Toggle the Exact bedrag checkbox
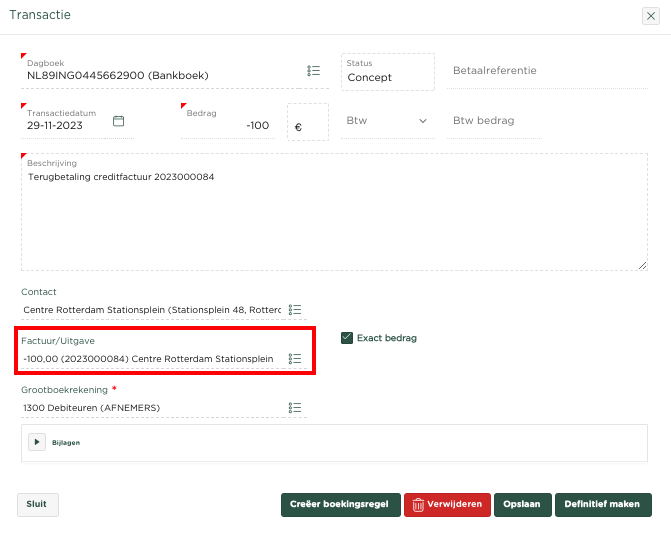671x545 pixels. [x=347, y=338]
